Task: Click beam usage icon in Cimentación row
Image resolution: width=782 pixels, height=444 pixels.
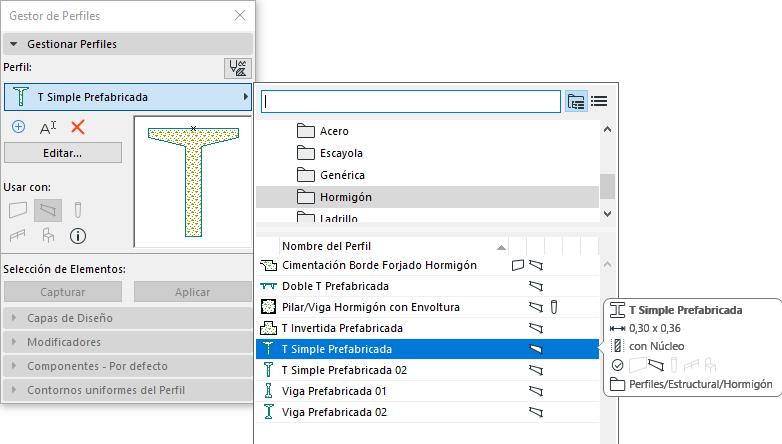Action: (536, 265)
